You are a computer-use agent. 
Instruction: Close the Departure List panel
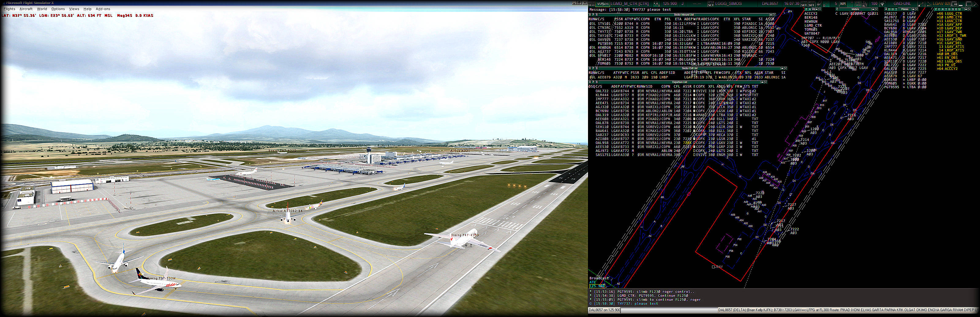[766, 82]
